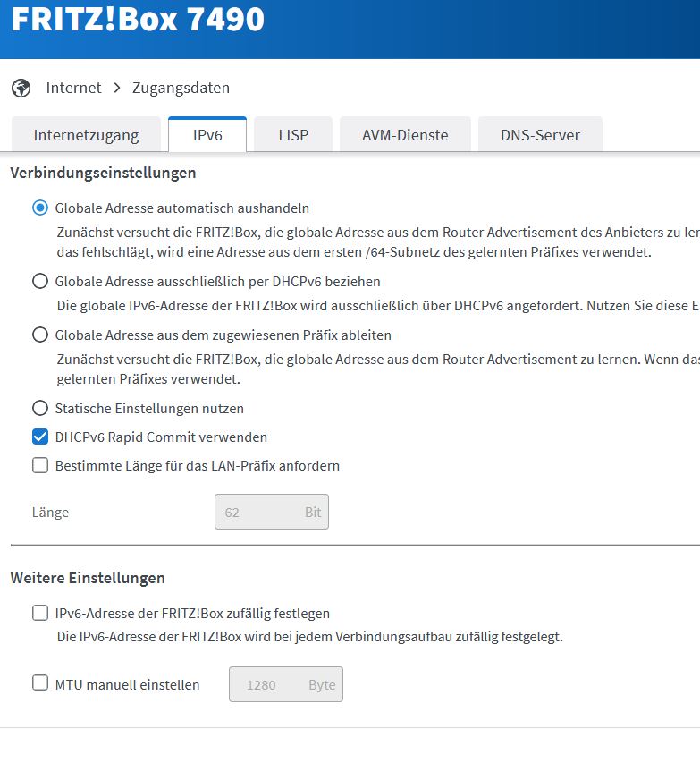Click the breadcrumb chevron after Internet
This screenshot has height=763, width=700.
tap(117, 88)
